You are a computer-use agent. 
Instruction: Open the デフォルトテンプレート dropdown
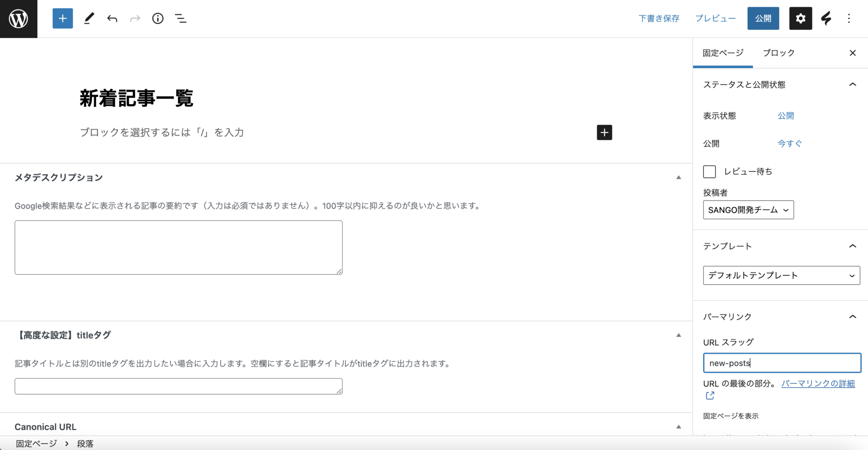coord(781,275)
